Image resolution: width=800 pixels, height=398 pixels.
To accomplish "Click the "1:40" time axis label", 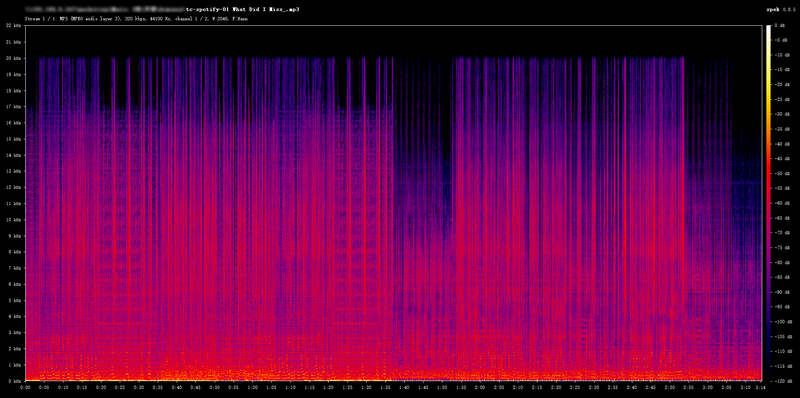I will pos(405,387).
